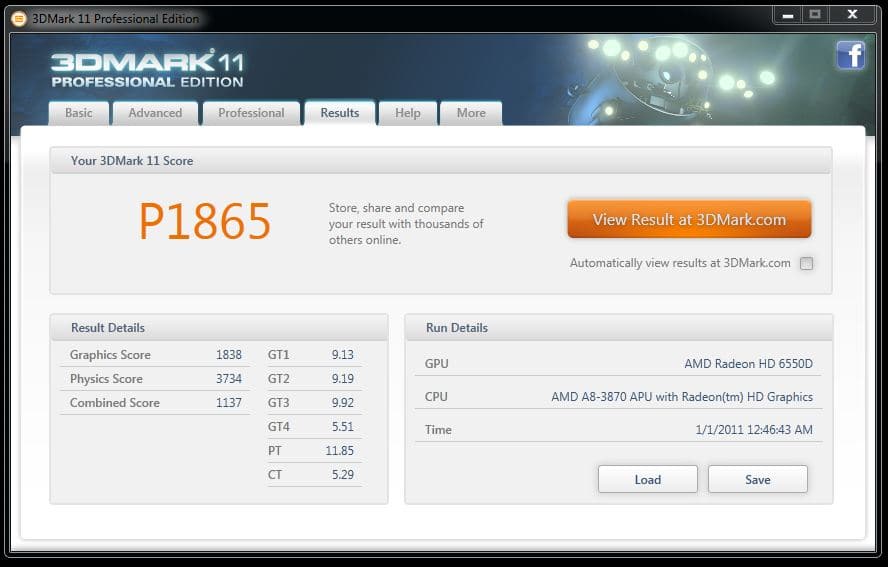Open the Advanced tab

click(155, 113)
